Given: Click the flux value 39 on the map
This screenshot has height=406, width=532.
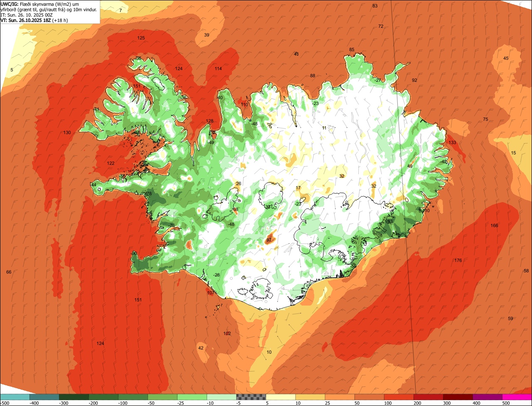Looking at the screenshot, I should pos(207,35).
